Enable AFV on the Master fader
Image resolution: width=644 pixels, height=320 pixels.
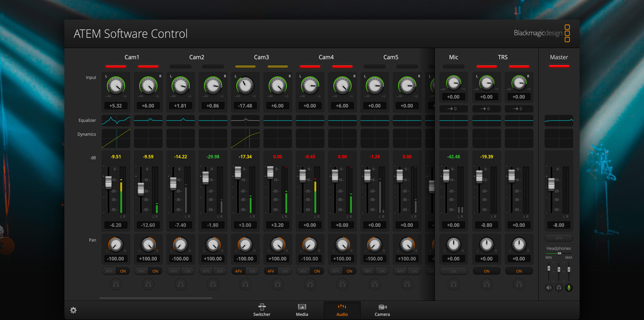[559, 238]
